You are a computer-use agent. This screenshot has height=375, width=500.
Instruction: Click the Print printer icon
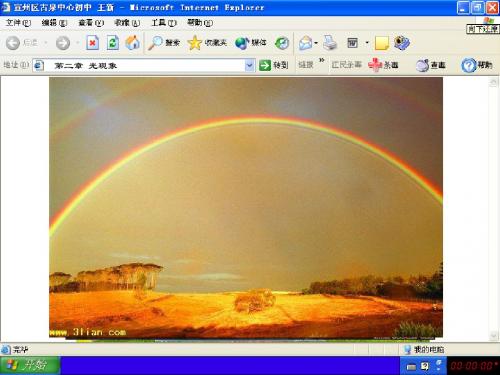(330, 43)
